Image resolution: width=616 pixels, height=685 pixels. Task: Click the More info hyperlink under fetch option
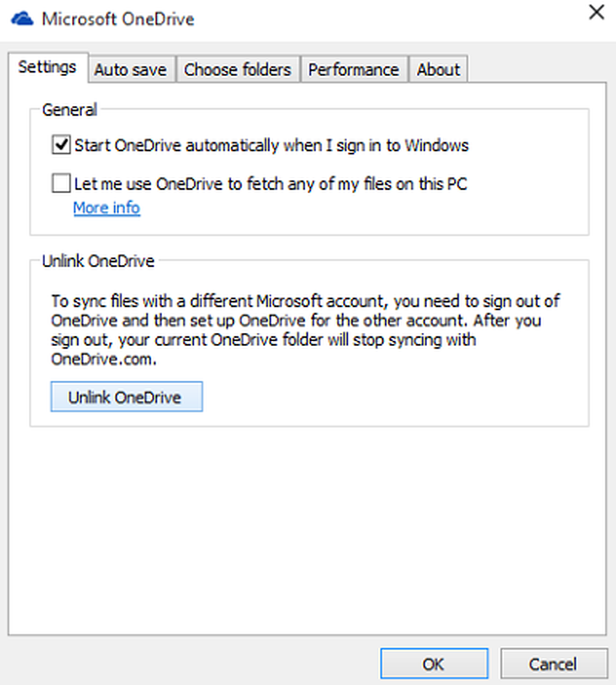pyautogui.click(x=106, y=208)
